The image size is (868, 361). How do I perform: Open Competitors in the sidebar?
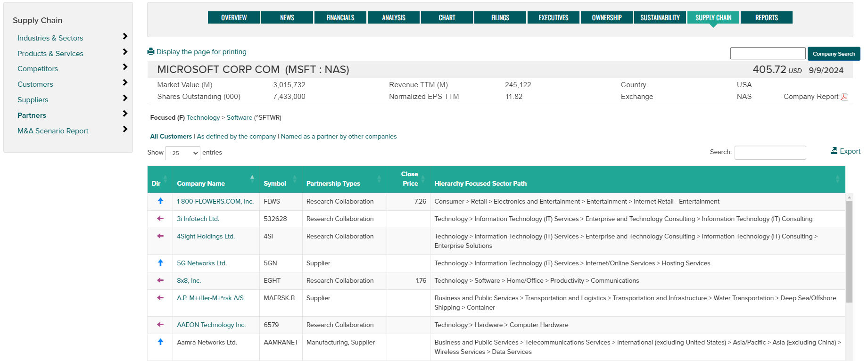pos(38,69)
